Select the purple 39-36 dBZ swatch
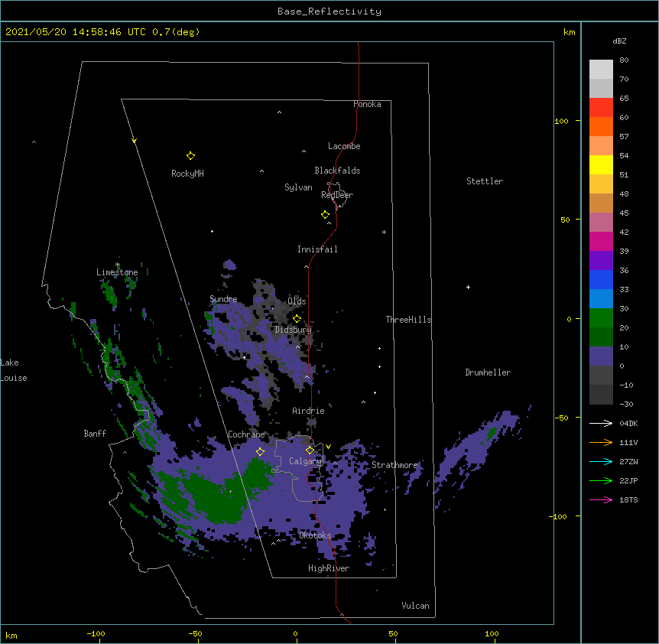Viewport: 659px width, 644px height. 601,260
